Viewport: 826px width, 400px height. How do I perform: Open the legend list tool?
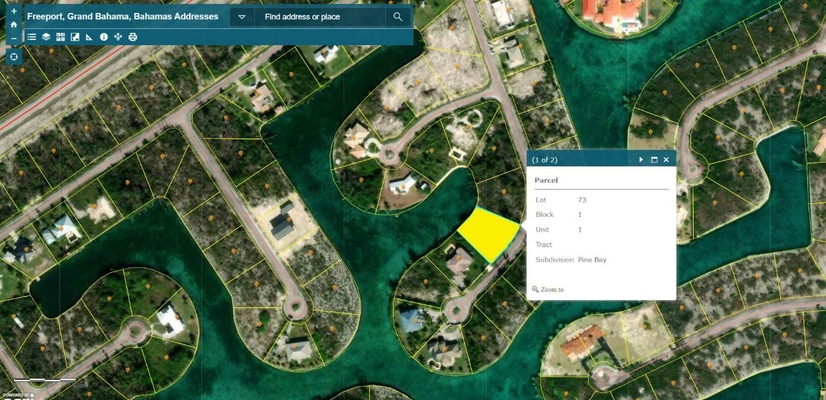(x=32, y=37)
